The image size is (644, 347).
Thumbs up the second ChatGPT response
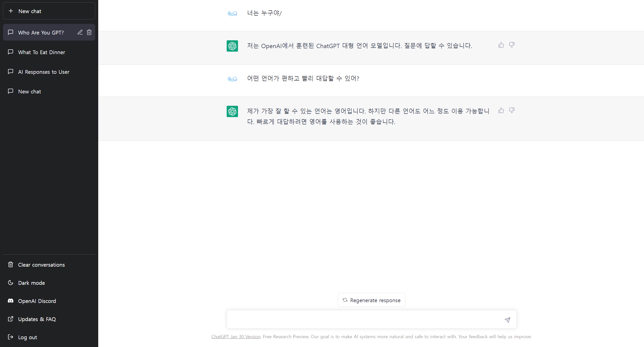pyautogui.click(x=501, y=111)
